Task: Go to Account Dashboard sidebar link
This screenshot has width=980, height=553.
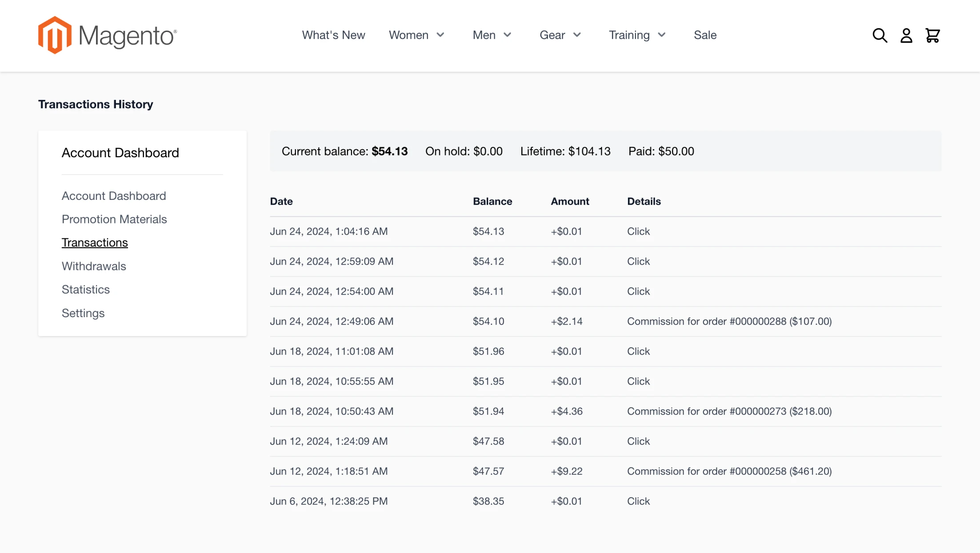Action: (114, 196)
